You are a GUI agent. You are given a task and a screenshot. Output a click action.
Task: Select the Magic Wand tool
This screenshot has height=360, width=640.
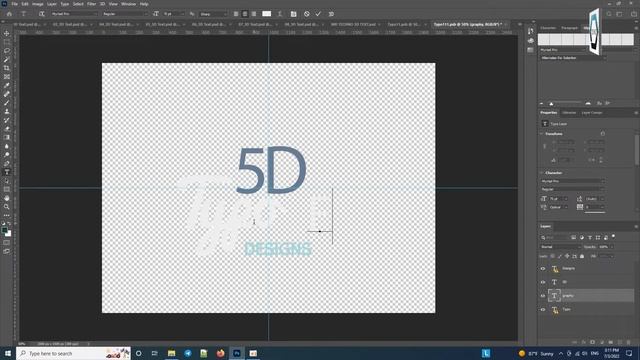(7, 60)
